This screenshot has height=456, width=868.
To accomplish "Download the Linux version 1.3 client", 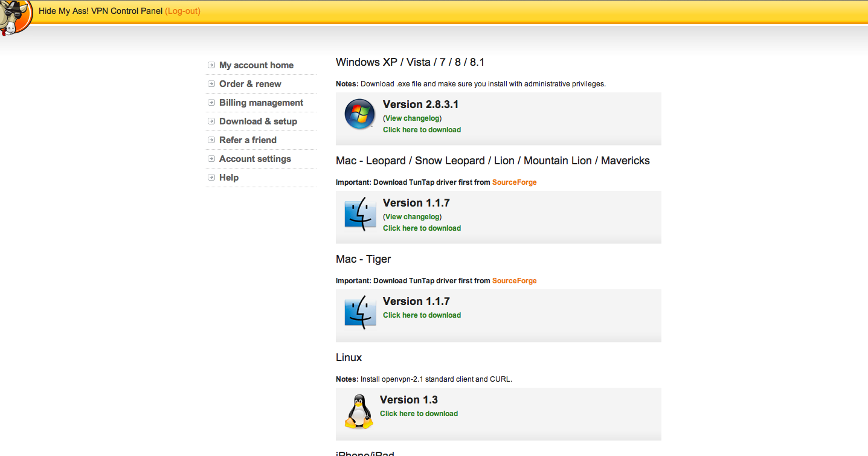I will [419, 414].
